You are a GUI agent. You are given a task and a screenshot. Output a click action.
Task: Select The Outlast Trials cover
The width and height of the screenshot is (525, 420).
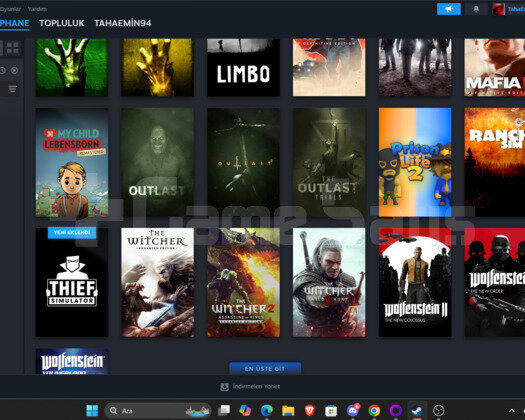point(329,162)
